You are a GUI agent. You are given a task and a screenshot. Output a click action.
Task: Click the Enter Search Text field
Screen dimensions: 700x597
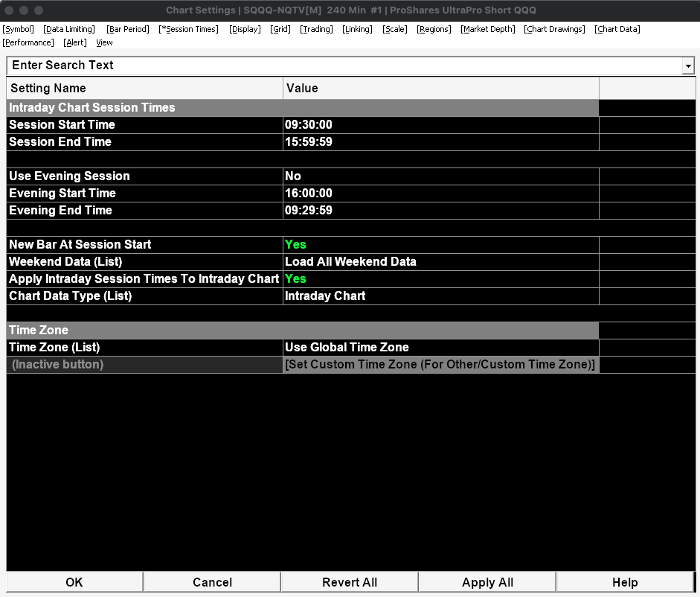pos(344,66)
